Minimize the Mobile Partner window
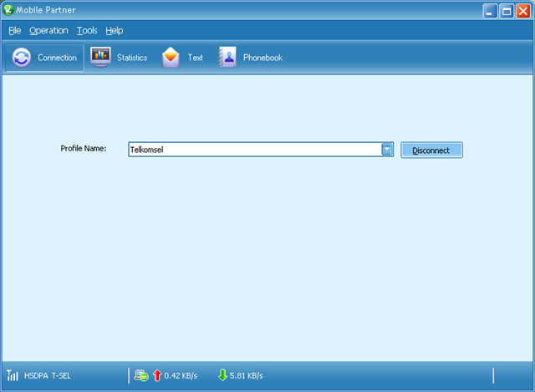This screenshot has height=392, width=535. tap(490, 11)
